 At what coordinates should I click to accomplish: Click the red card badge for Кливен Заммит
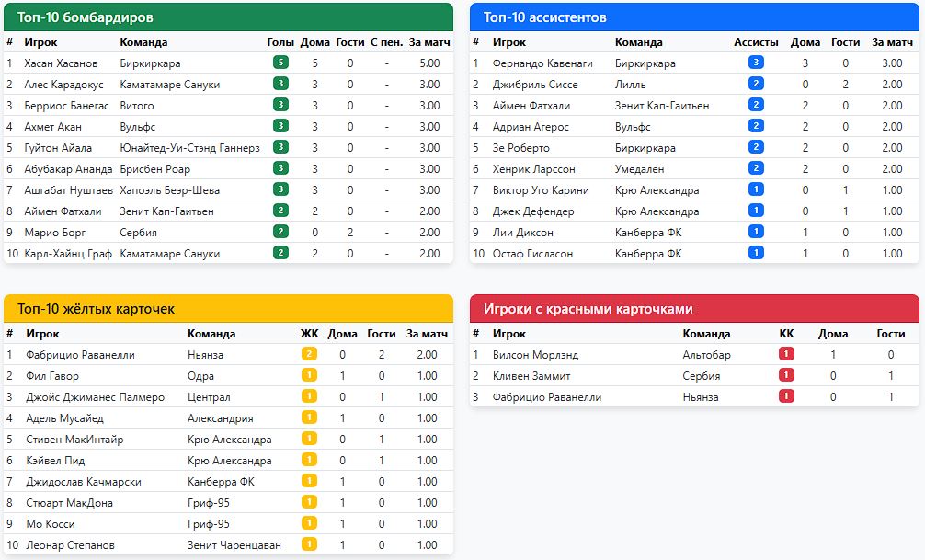(786, 375)
